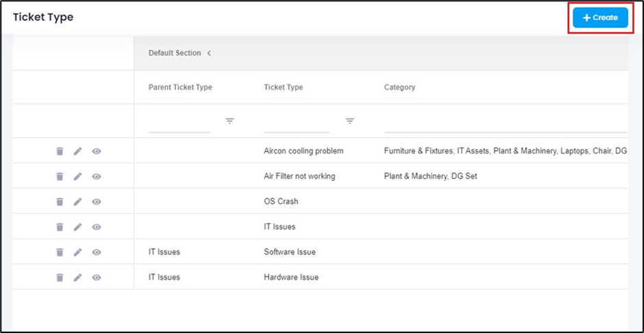Collapse the Default Section chevron
The width and height of the screenshot is (644, 333).
(x=209, y=53)
